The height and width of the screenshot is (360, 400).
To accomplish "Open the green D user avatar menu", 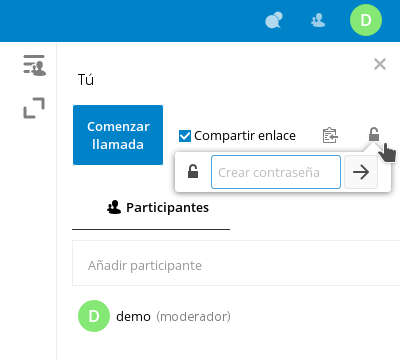I will click(x=366, y=20).
